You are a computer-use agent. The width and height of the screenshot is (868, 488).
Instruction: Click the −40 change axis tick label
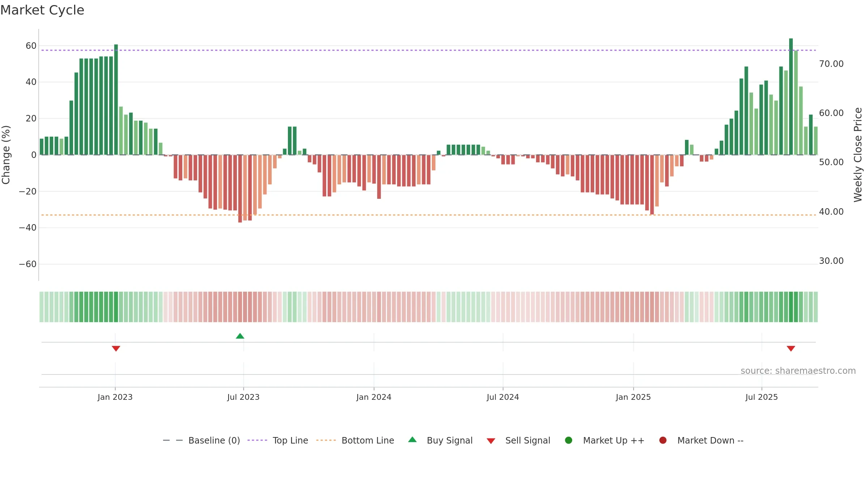tap(28, 228)
